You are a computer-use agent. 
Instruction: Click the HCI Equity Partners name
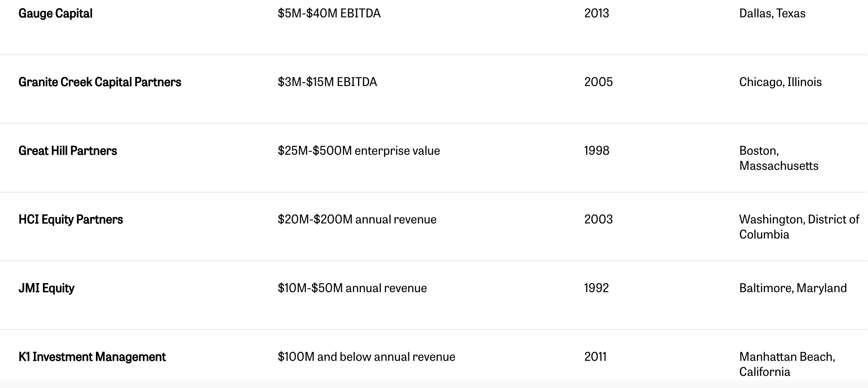[x=71, y=220]
